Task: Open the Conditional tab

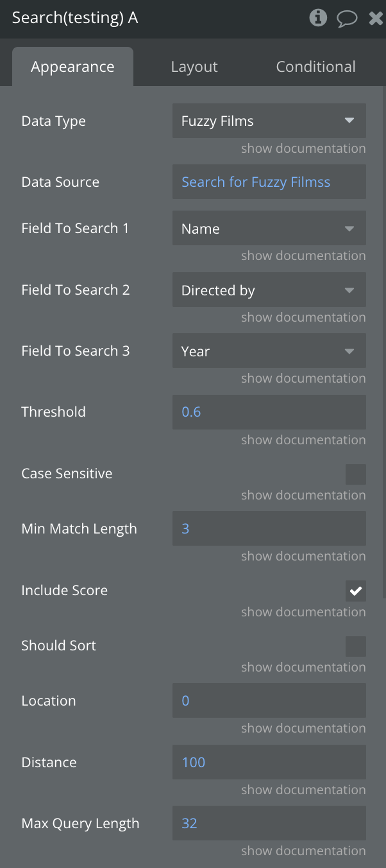Action: point(315,67)
